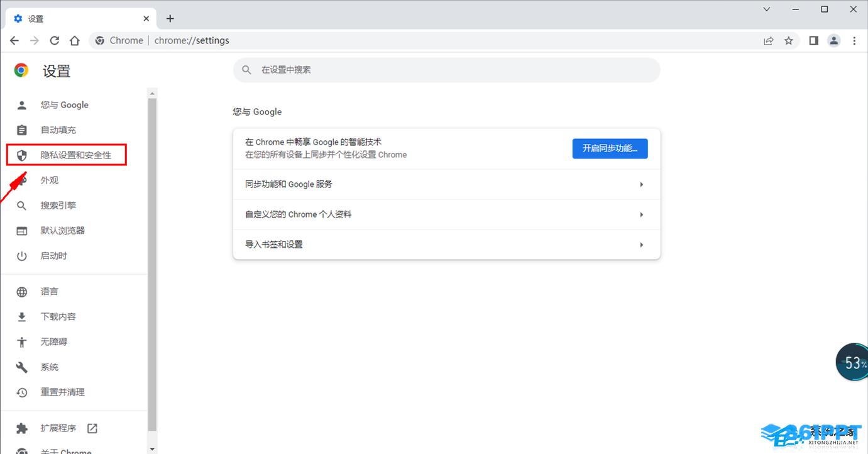868x454 pixels.
Task: Click the 在设置中搜索 search field
Action: coord(446,70)
